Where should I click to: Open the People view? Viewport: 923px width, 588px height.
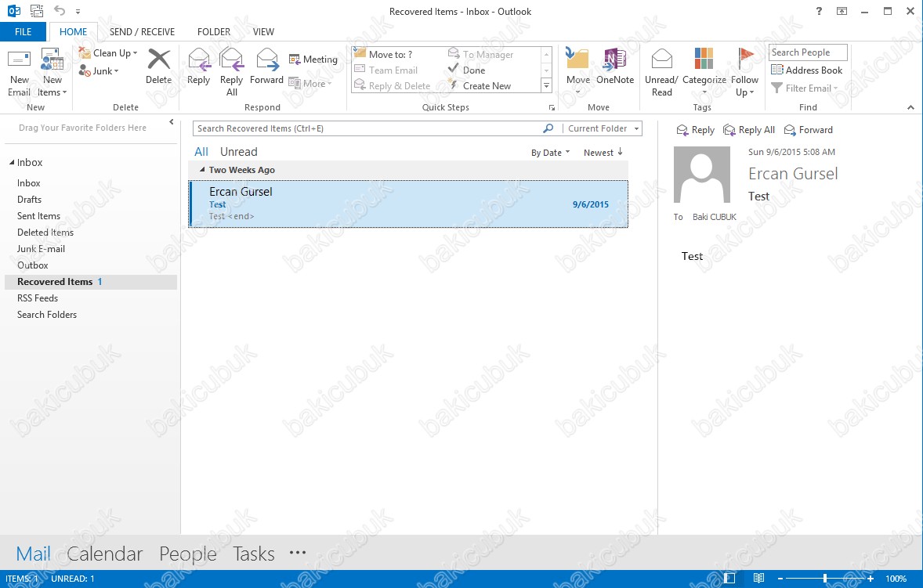click(188, 554)
